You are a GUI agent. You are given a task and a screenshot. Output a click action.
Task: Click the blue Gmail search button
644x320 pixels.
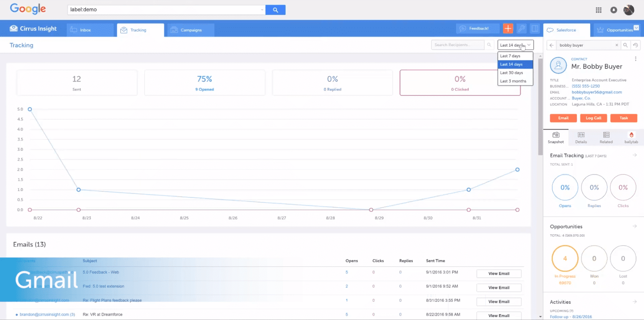(x=275, y=10)
